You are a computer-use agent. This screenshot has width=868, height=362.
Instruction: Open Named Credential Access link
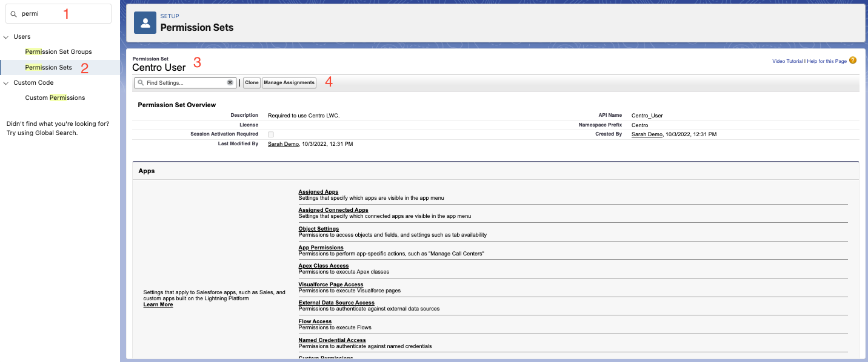[332, 340]
